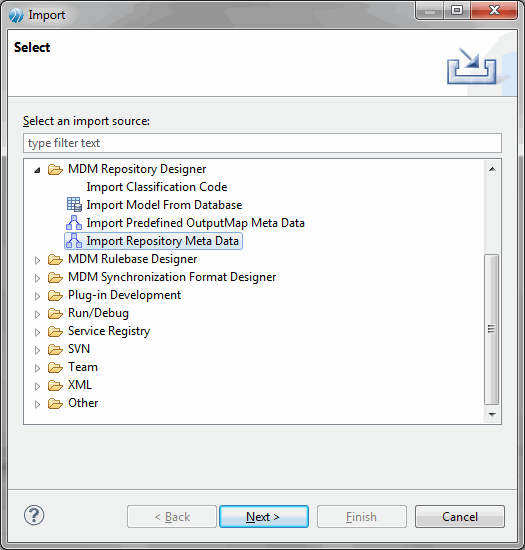Click the Cancel button

click(460, 516)
